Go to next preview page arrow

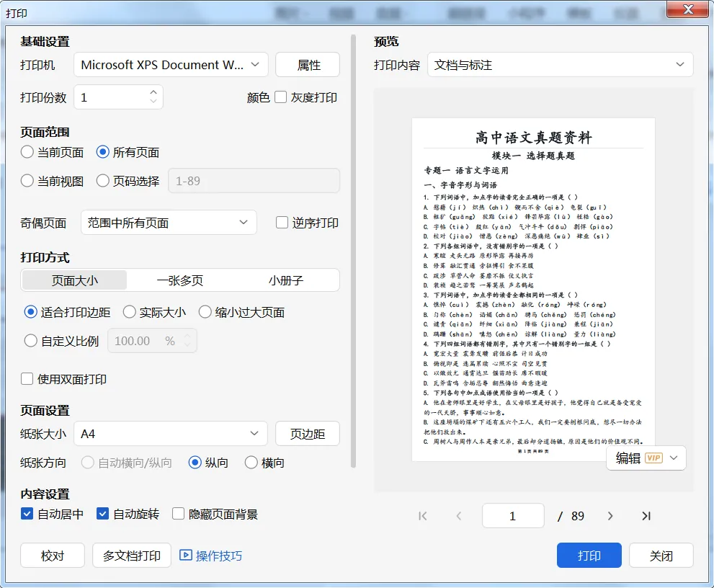610,516
